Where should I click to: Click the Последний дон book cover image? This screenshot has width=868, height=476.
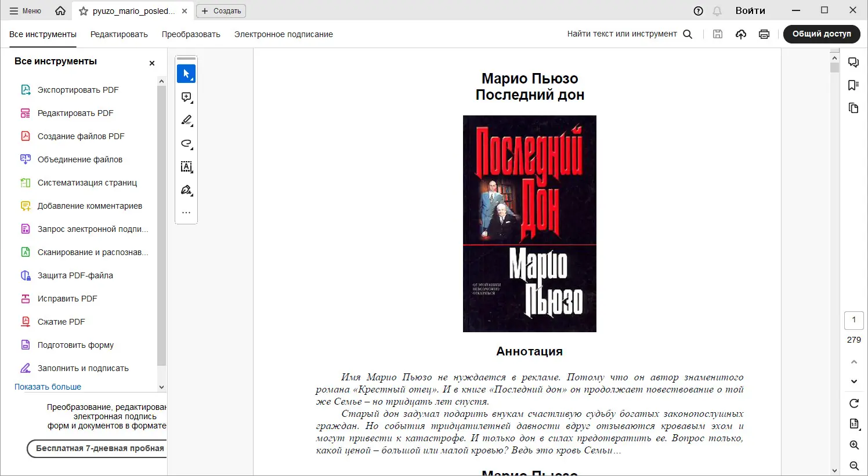click(530, 224)
